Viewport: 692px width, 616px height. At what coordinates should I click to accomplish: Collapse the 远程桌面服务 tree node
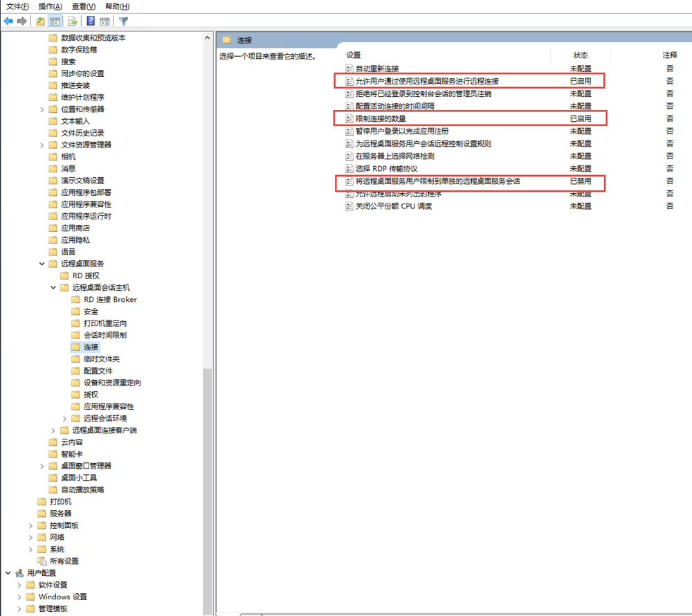(42, 264)
